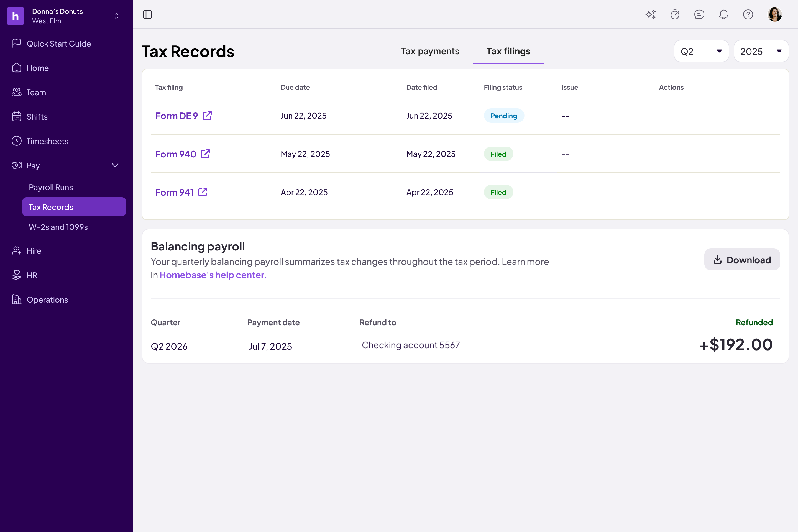This screenshot has width=798, height=532.
Task: Click the Shifts calendar icon
Action: (x=16, y=117)
